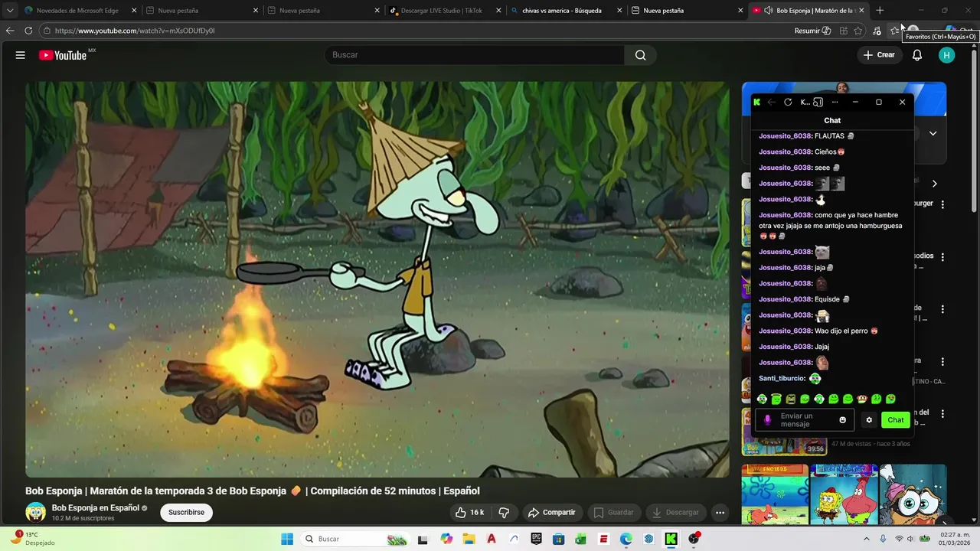Screen dimensions: 980x551
Task: Close the 'chivas vs america' tab
Action: click(x=619, y=11)
